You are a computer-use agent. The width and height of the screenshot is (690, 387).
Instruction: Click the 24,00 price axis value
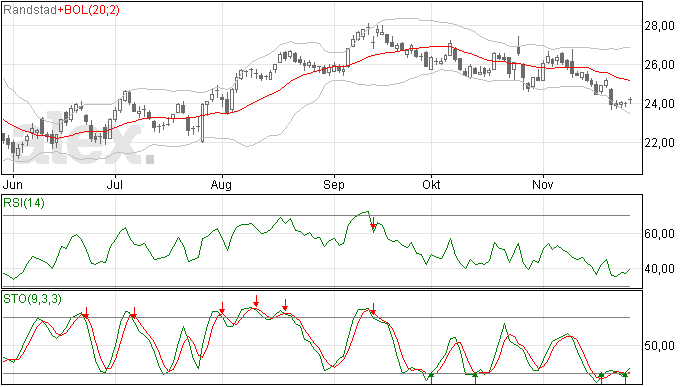coord(659,104)
